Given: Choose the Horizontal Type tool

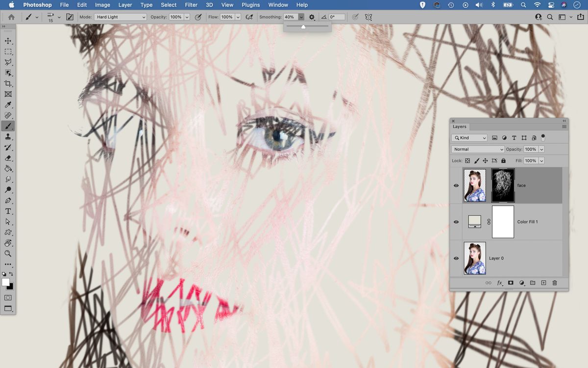Looking at the screenshot, I should pos(8,211).
